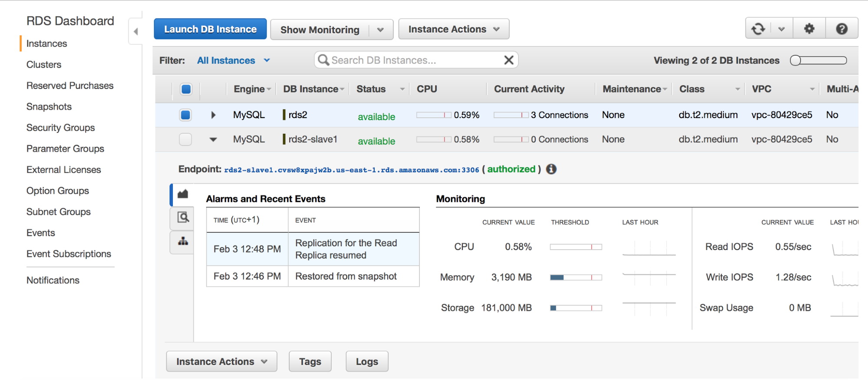Screen dimensions: 868x380
Task: Clear the search box with X icon
Action: (x=508, y=60)
